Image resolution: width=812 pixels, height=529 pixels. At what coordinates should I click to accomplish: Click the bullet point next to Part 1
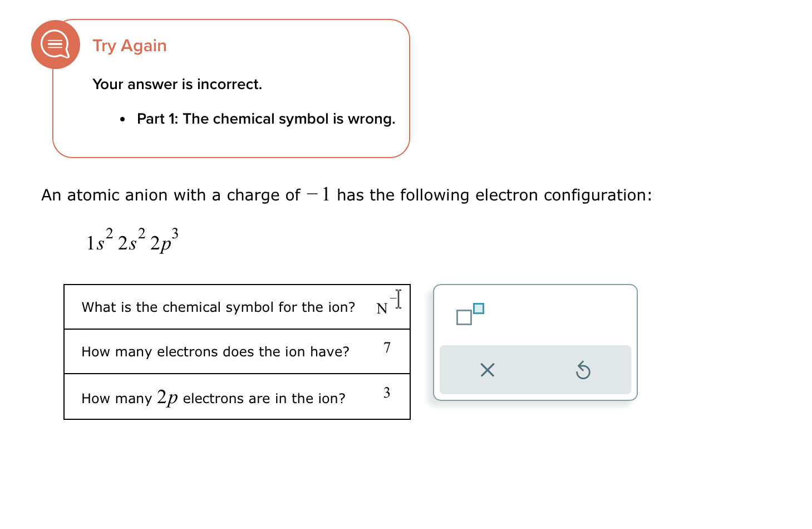coord(121,119)
